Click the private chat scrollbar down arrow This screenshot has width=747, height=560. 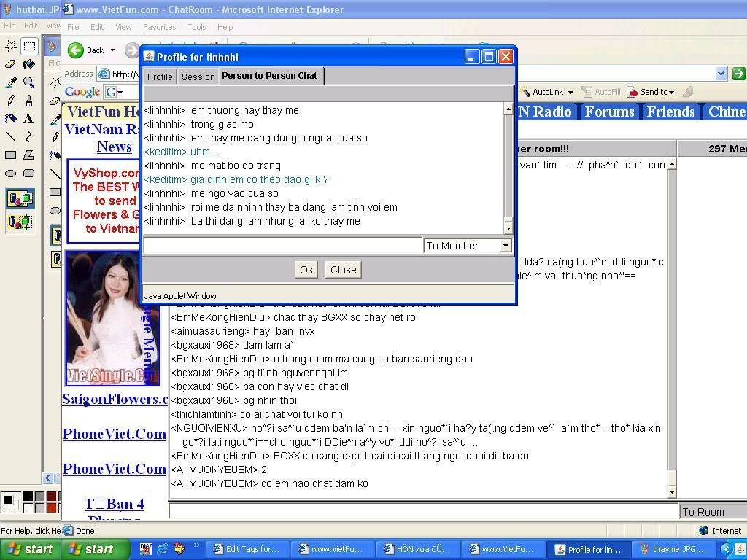click(x=508, y=228)
